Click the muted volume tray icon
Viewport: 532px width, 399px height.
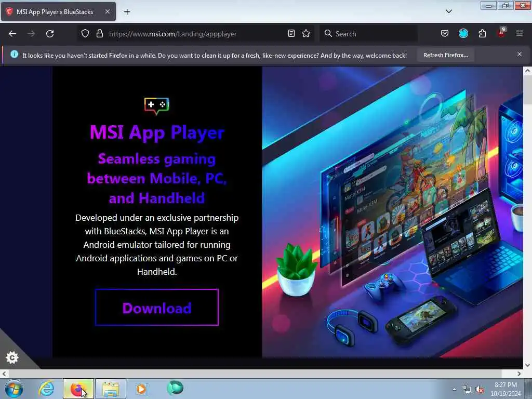click(480, 390)
